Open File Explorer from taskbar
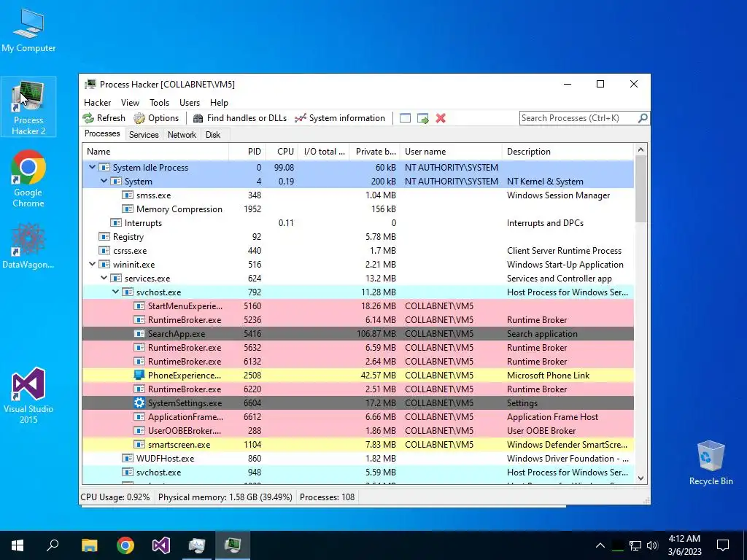747x560 pixels. click(89, 545)
